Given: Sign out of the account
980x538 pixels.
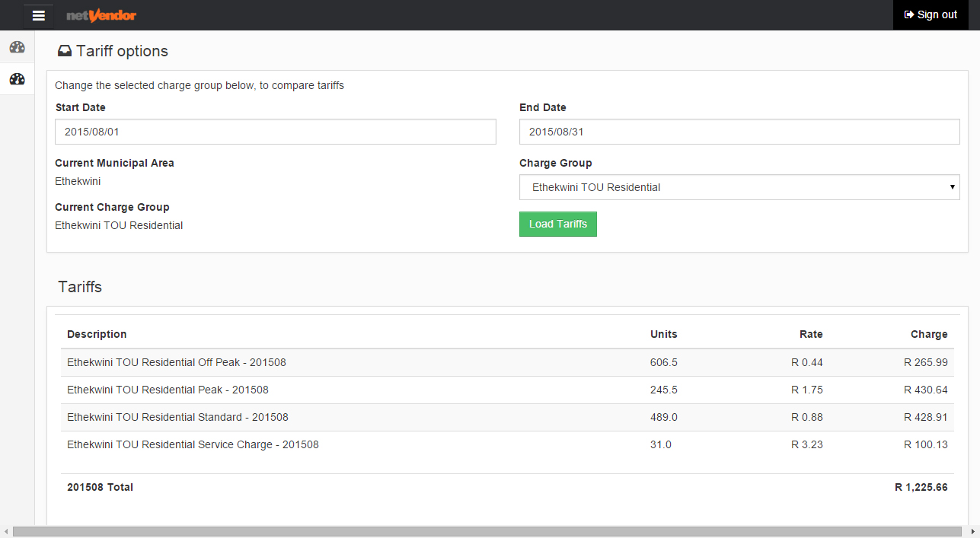Looking at the screenshot, I should point(931,15).
